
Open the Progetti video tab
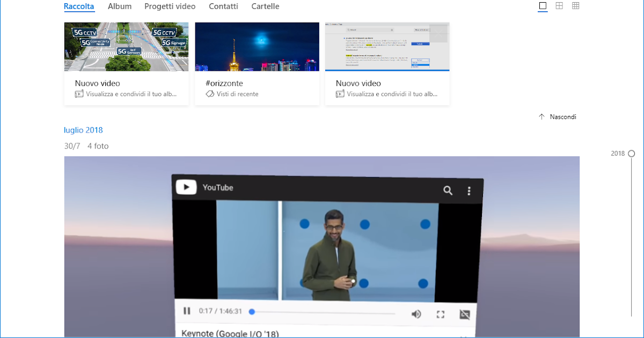click(170, 6)
